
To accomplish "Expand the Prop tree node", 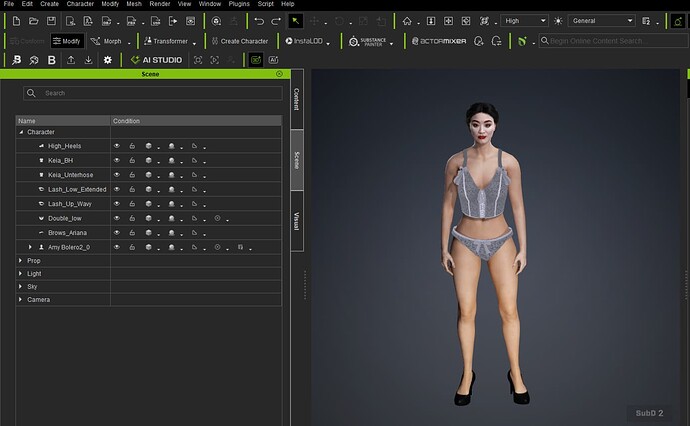I will coord(20,261).
